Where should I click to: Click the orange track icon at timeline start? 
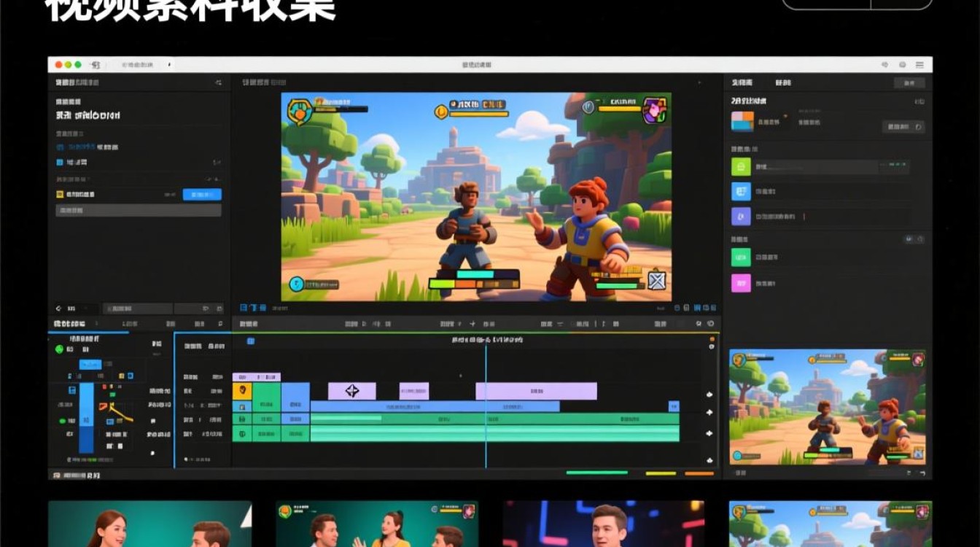(242, 391)
